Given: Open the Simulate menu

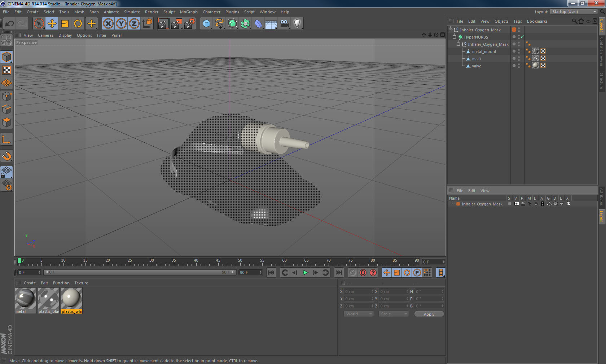Looking at the screenshot, I should pos(132,12).
